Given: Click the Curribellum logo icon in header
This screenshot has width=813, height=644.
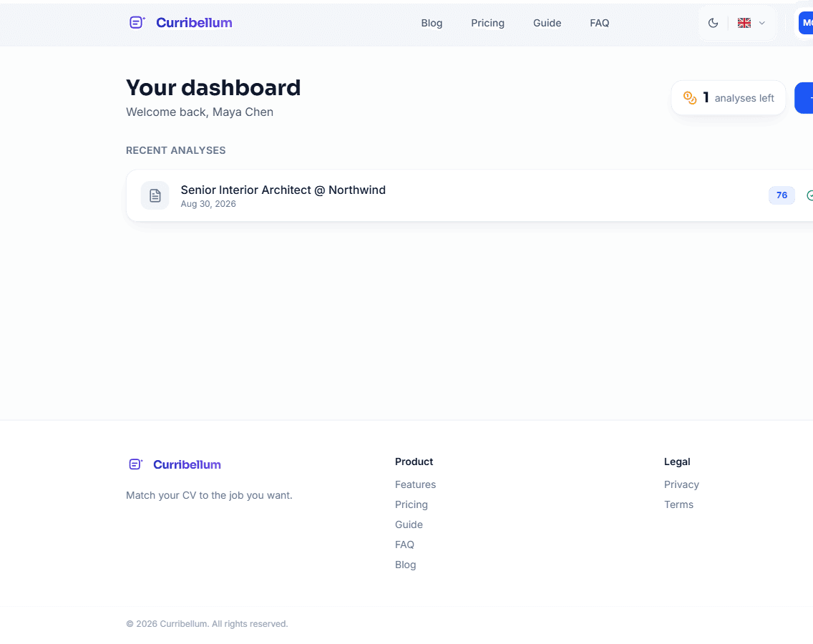Looking at the screenshot, I should [x=137, y=22].
